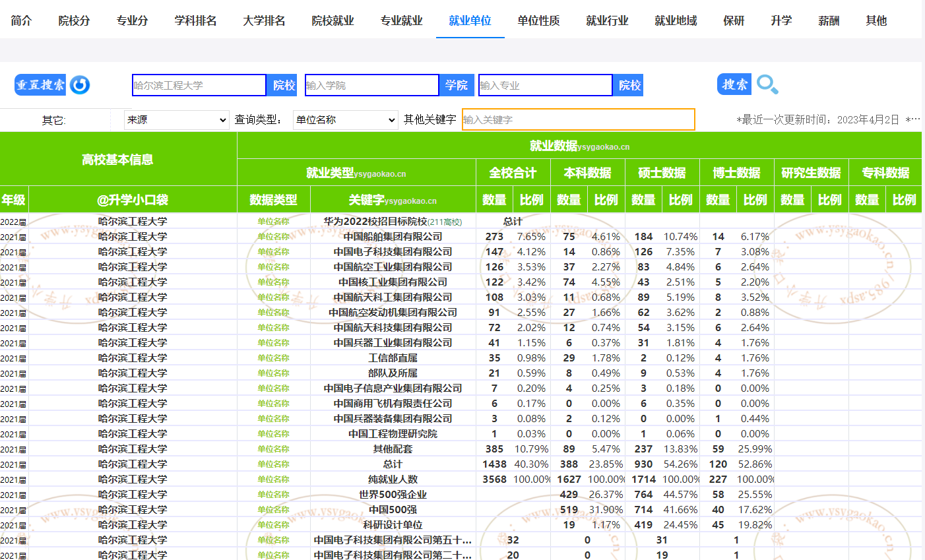Click the blue circular reset refresh icon

80,84
